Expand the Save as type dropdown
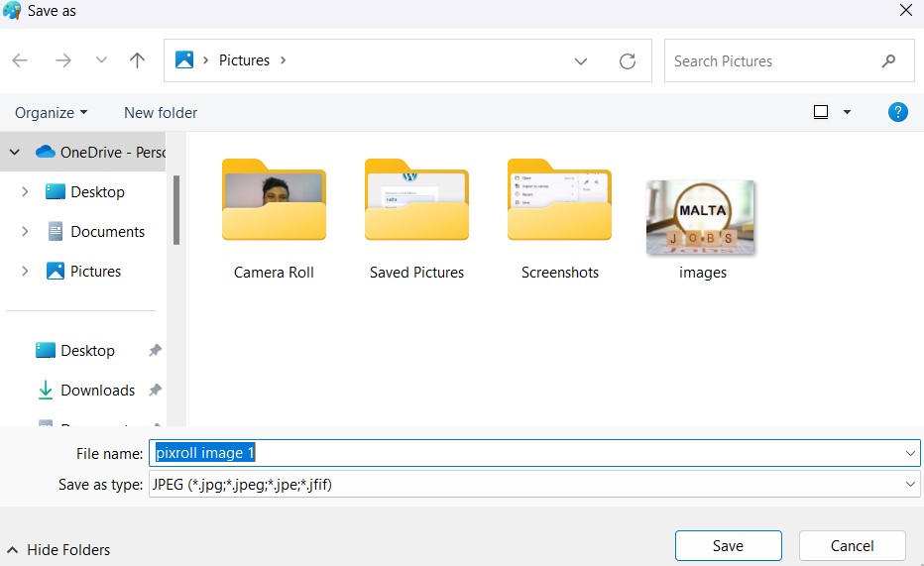This screenshot has height=566, width=924. click(x=910, y=485)
